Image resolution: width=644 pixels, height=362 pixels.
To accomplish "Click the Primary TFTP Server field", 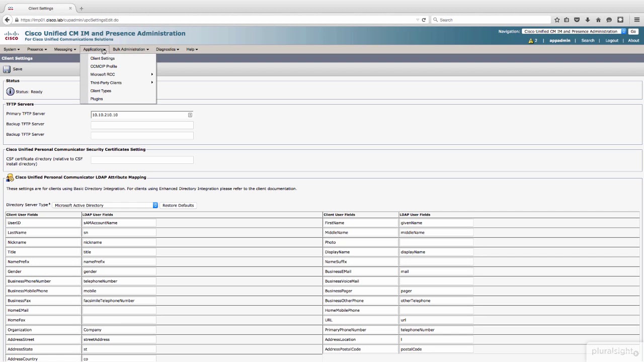I will click(142, 115).
